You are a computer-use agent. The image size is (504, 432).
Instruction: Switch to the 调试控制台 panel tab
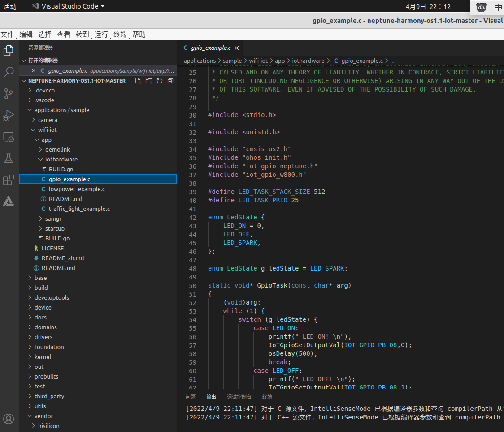(239, 397)
